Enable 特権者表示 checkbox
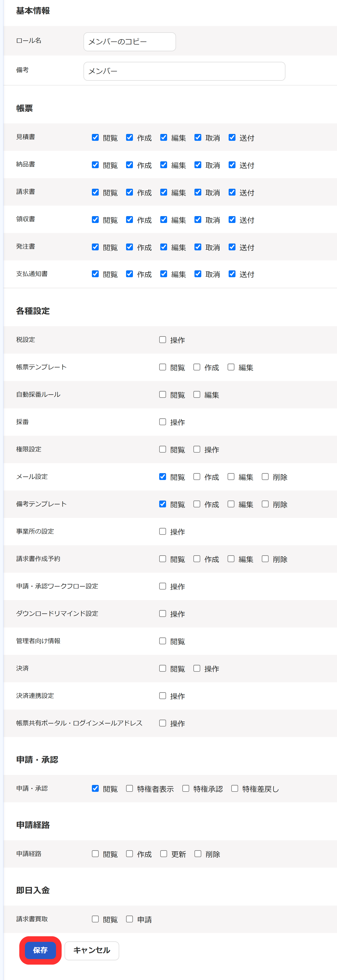The width and height of the screenshot is (337, 980). pos(130,789)
